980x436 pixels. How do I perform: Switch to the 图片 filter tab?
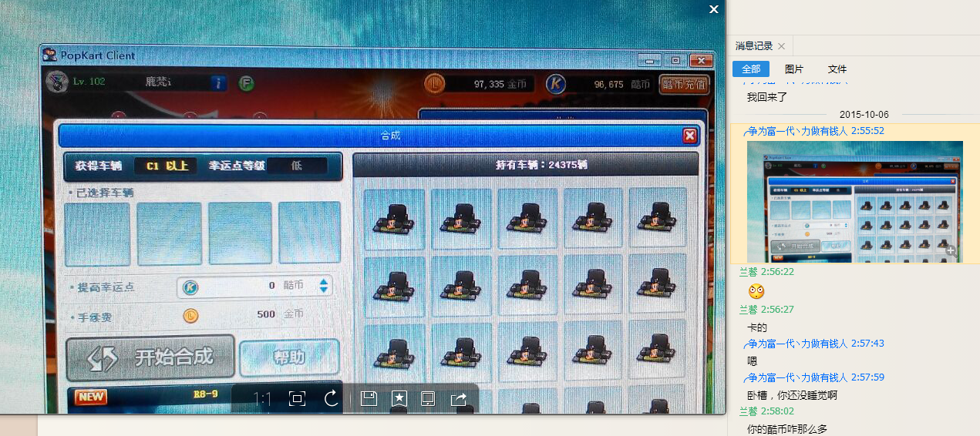tap(794, 69)
